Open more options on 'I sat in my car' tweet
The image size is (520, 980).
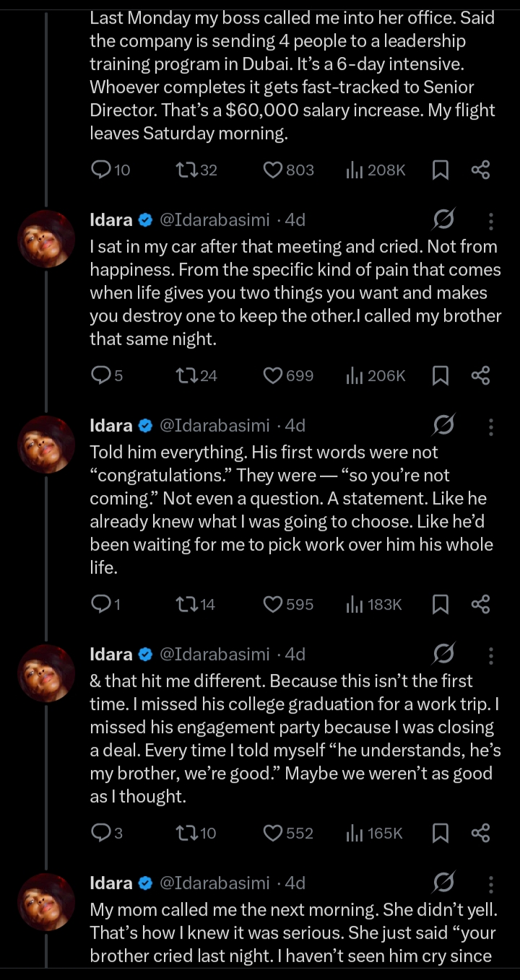pyautogui.click(x=491, y=220)
